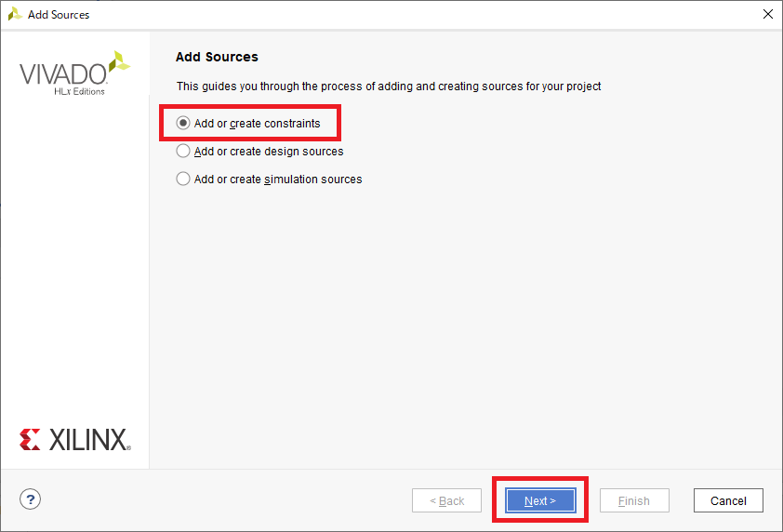Open the help question mark icon
Screen dimensions: 783x532
coord(30,499)
